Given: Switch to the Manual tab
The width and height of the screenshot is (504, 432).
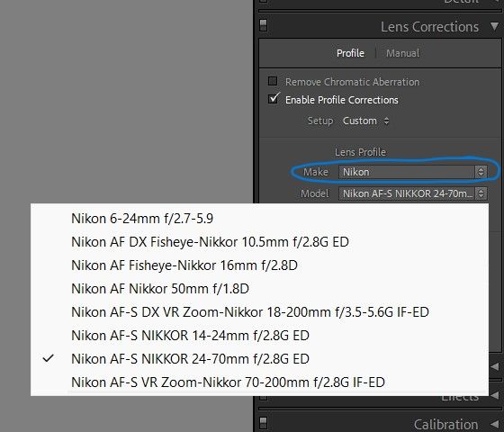Looking at the screenshot, I should pos(403,53).
